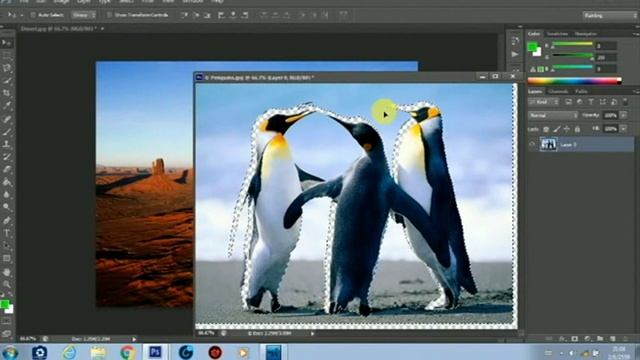
Task: Select the Layers tab
Action: pyautogui.click(x=535, y=91)
